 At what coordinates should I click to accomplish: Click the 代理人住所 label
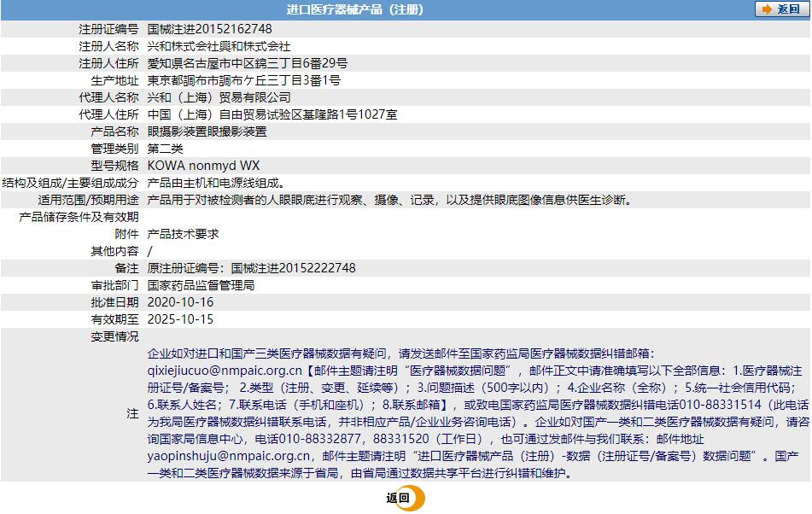[108, 114]
